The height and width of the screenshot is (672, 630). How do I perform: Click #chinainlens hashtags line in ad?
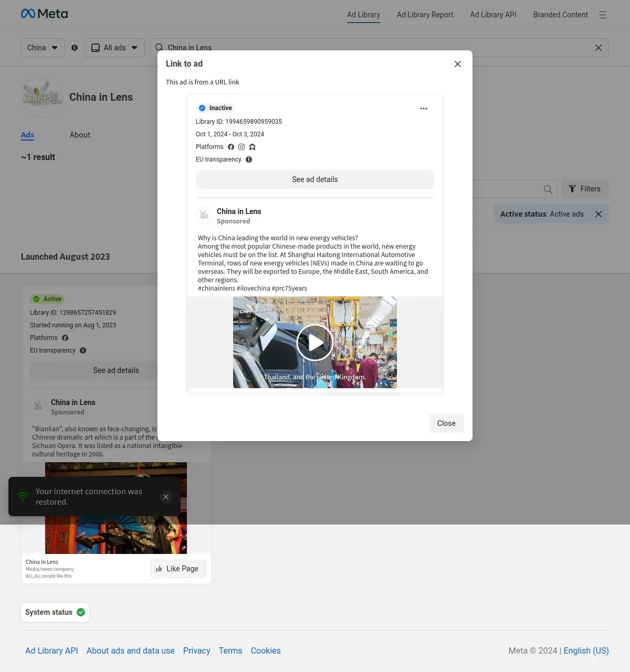253,289
